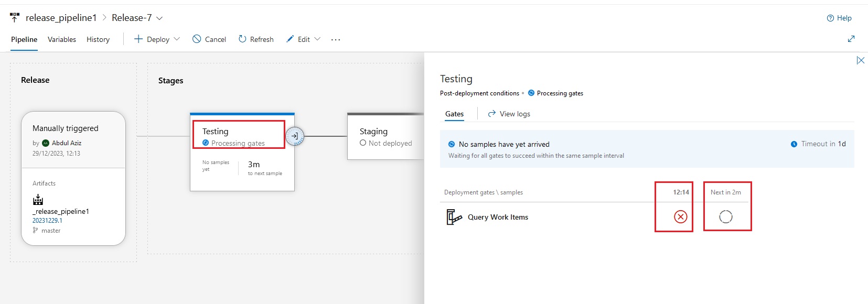Viewport: 868px width, 304px height.
Task: Click the build artifact icon above _release_pipeline1
Action: point(38,200)
